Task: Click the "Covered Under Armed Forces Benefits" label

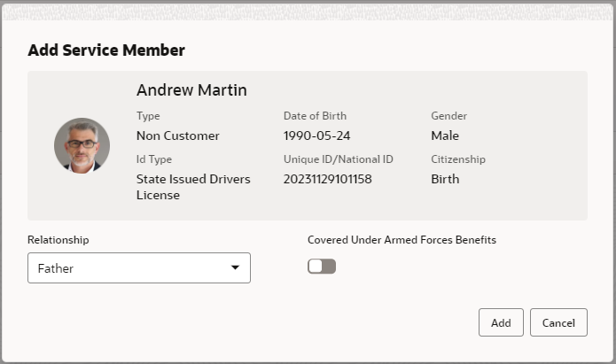Action: [402, 240]
